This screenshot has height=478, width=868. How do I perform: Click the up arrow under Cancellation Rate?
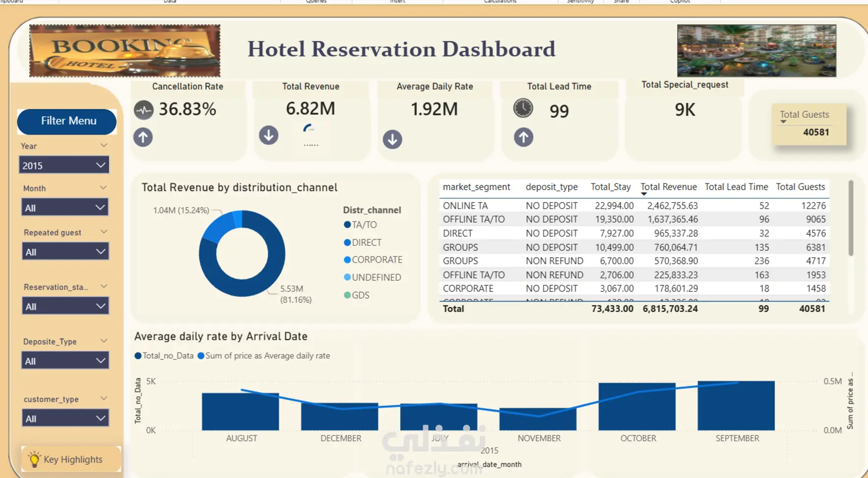point(143,137)
